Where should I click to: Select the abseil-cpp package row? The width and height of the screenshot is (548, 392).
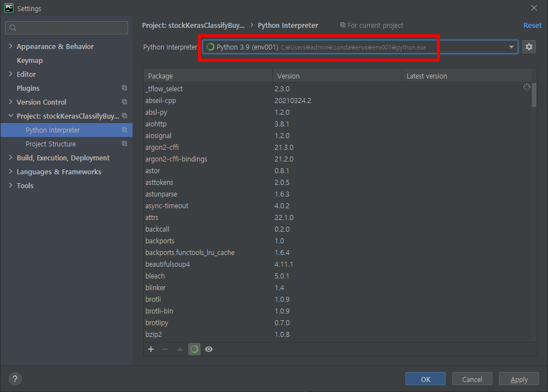(337, 101)
